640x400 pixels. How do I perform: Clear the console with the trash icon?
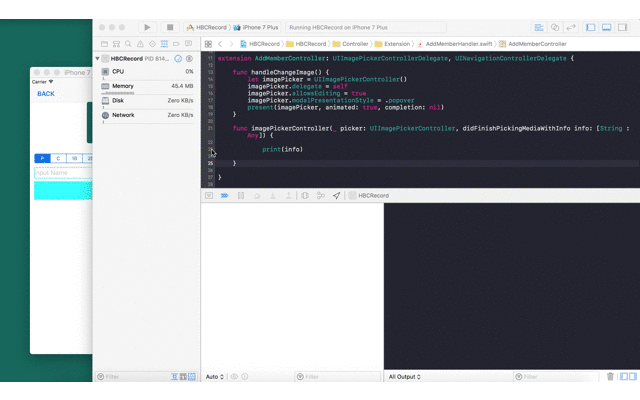click(610, 377)
